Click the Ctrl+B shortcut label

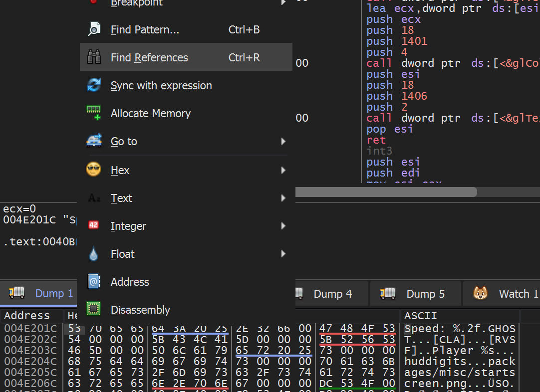point(244,29)
